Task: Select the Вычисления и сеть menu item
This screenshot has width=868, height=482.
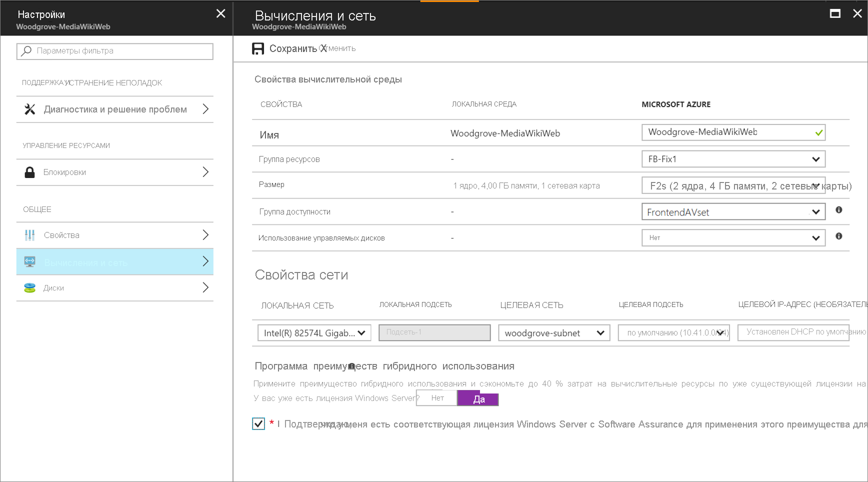Action: [x=115, y=261]
